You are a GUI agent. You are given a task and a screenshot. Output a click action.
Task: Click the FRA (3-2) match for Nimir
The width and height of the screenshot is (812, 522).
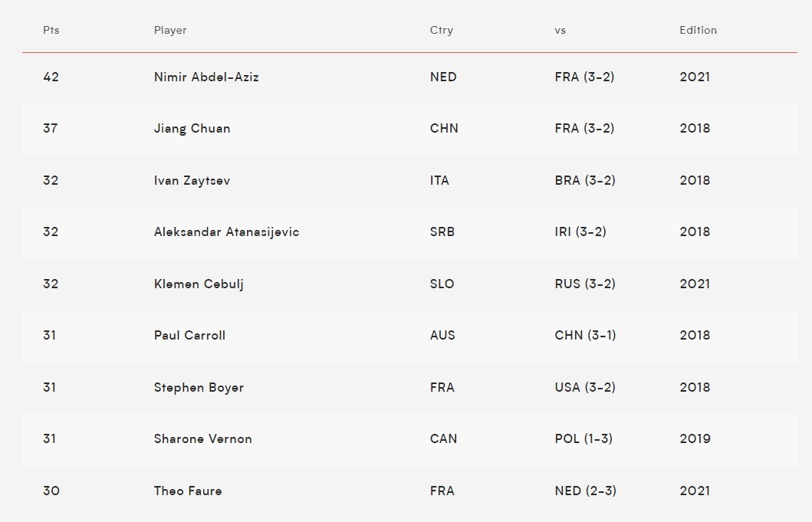pyautogui.click(x=584, y=77)
